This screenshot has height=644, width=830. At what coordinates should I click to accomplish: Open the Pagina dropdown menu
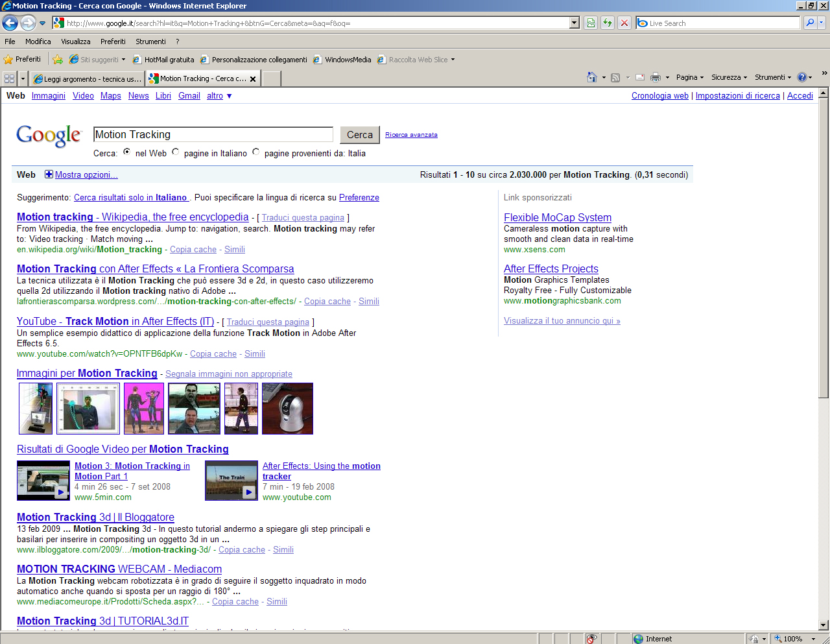689,77
